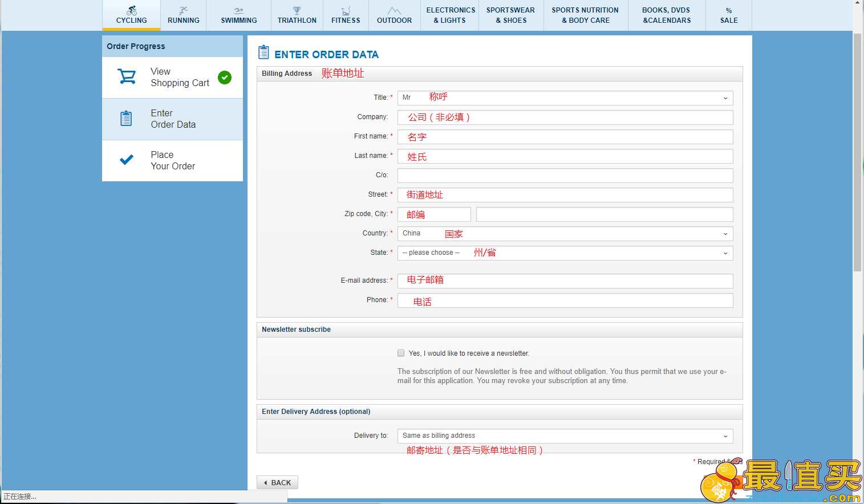Viewport: 864px width, 504px height.
Task: Go to the Fitness category
Action: tap(346, 15)
